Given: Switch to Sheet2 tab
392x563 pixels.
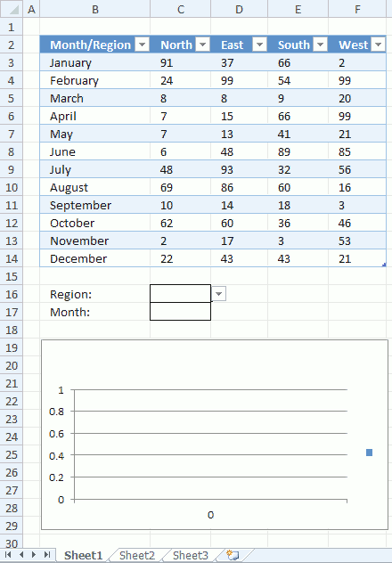Looking at the screenshot, I should click(137, 556).
